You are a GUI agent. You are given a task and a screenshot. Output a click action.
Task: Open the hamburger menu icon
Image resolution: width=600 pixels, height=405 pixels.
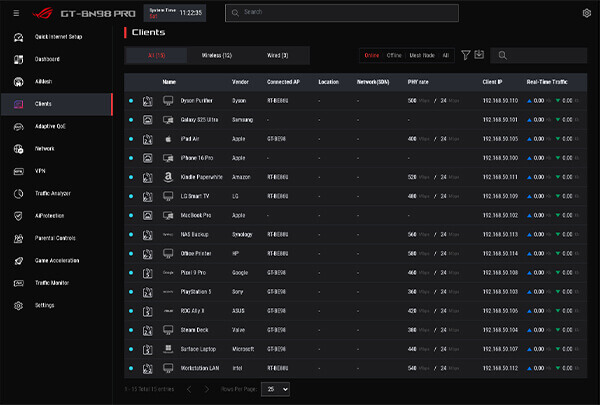coord(16,13)
